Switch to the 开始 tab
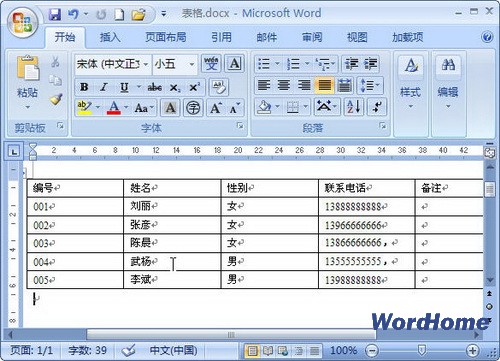The height and width of the screenshot is (361, 500). (65, 37)
